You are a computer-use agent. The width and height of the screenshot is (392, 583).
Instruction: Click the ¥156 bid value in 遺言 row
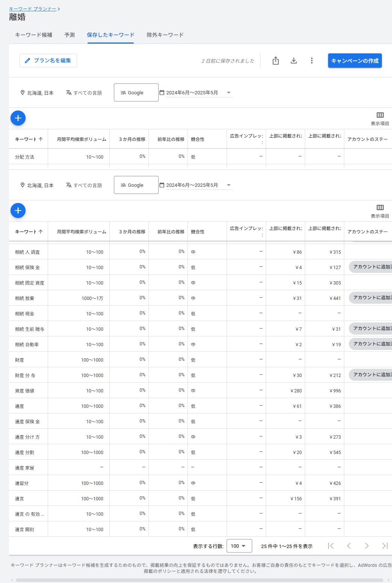pyautogui.click(x=296, y=498)
